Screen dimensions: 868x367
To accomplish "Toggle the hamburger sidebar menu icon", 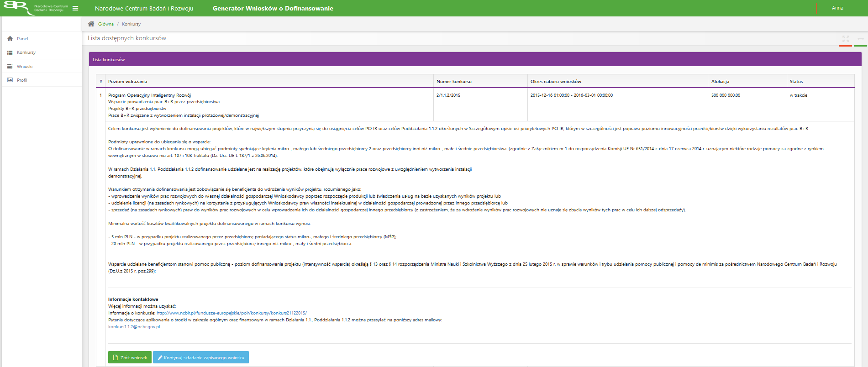I will 75,8.
